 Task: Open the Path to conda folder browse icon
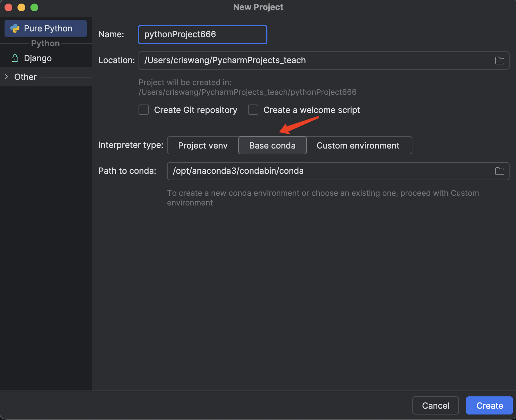point(499,171)
